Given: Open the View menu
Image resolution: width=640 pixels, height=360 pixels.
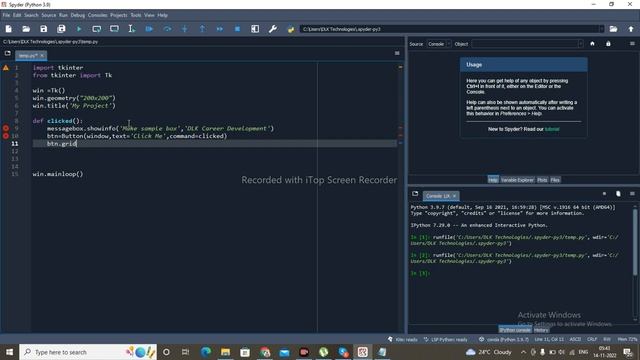Looking at the screenshot, I should point(149,15).
